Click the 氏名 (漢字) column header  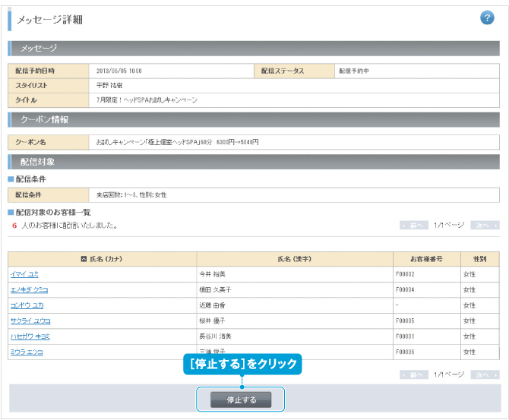[295, 259]
